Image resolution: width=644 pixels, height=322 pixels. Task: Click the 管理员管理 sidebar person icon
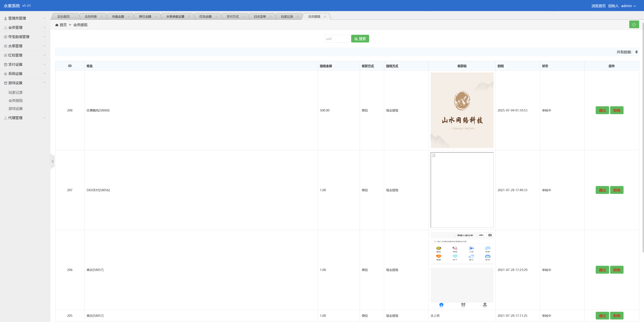pos(6,18)
